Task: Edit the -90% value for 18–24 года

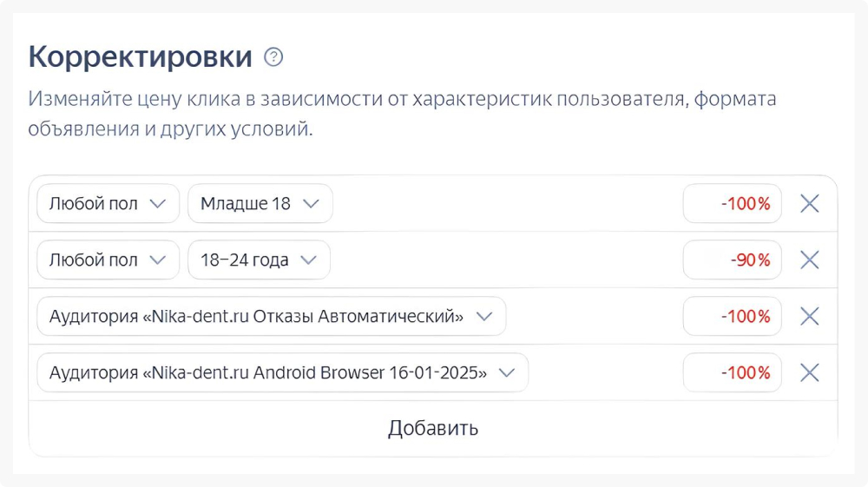Action: coord(733,260)
